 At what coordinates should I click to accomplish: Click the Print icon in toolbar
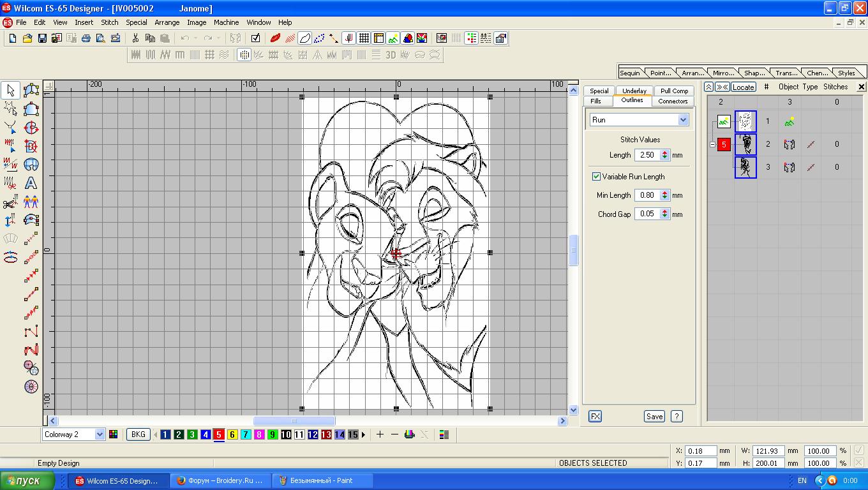[x=86, y=38]
